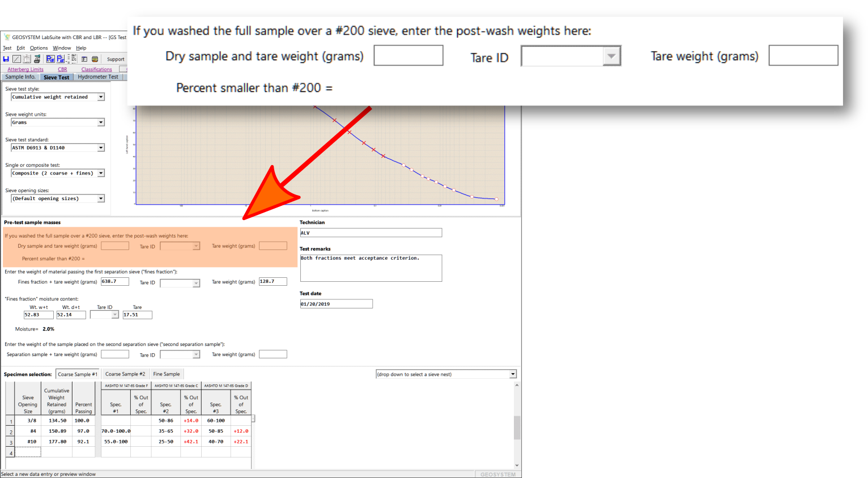Image resolution: width=868 pixels, height=478 pixels.
Task: Open the Atterberg Limits link
Action: tap(25, 69)
